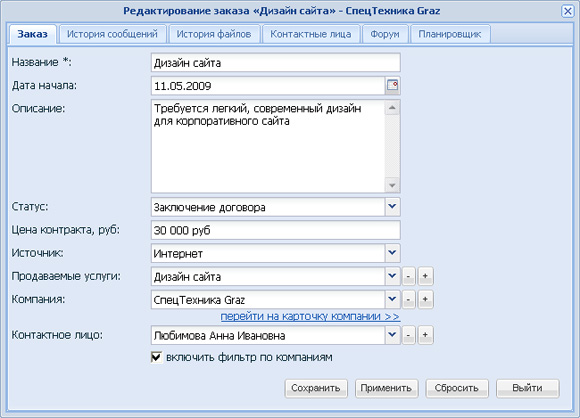Viewport: 580px width, 418px height.
Task: Open the Продаваемые услуги dropdown arrow
Action: click(392, 276)
